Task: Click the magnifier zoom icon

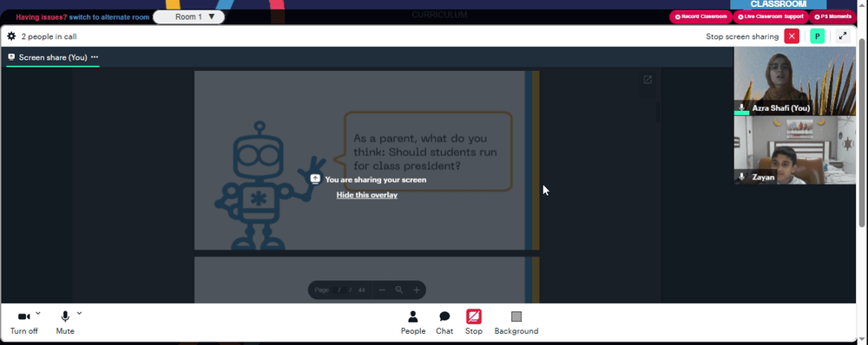Action: click(x=399, y=290)
